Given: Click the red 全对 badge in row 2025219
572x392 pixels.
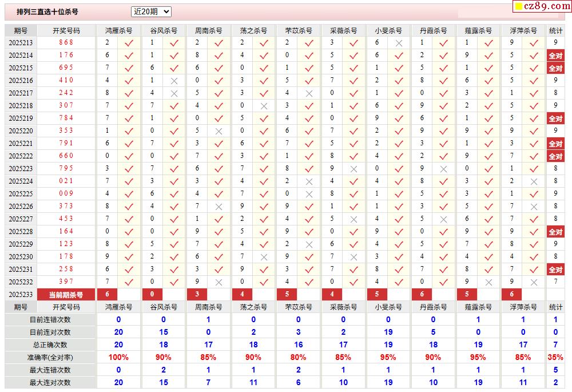Looking at the screenshot, I should point(555,118).
